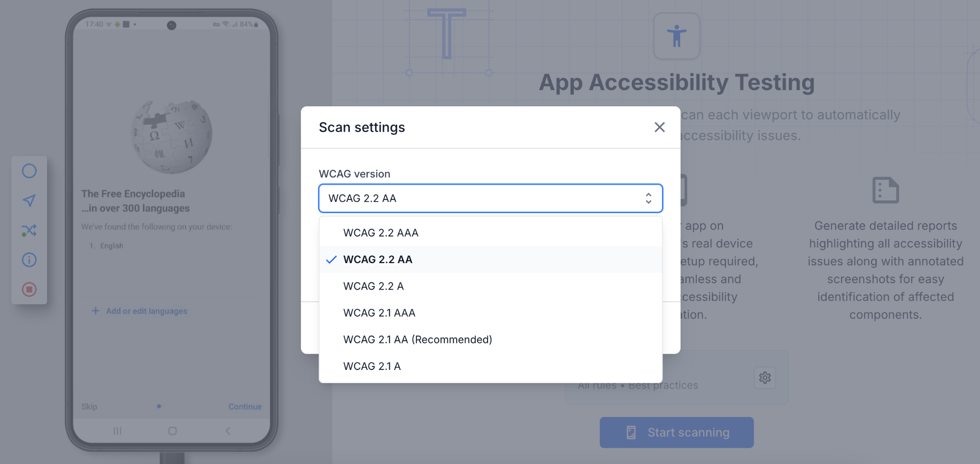Image resolution: width=980 pixels, height=464 pixels.
Task: Select WCAG 2.2 AAA option
Action: click(381, 233)
